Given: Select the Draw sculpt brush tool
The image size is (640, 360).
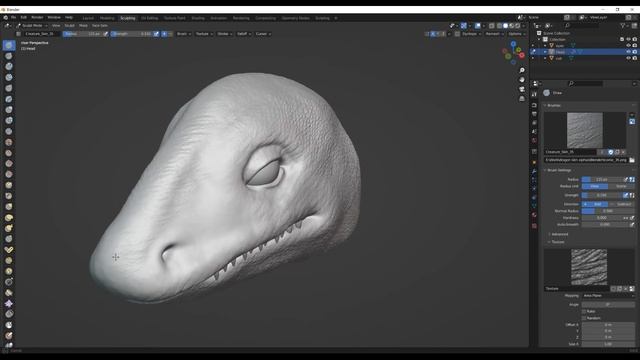Looking at the screenshot, I should point(9,45).
